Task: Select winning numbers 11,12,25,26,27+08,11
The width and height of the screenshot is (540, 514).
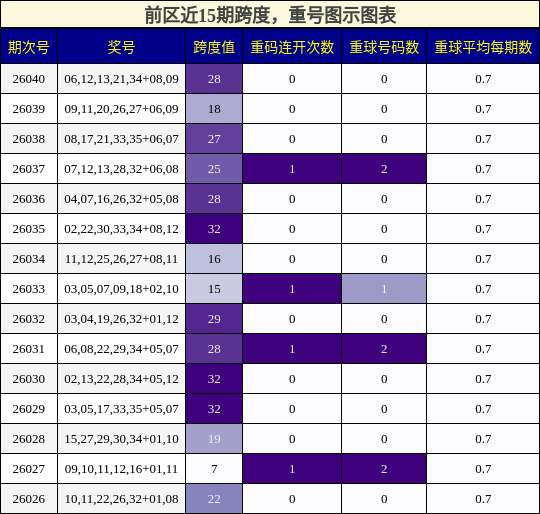Action: point(122,259)
